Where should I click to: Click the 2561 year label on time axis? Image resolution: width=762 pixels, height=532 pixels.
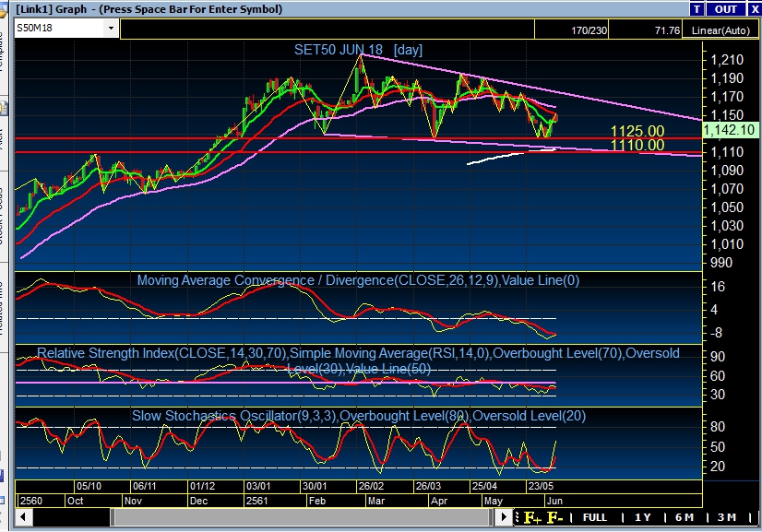[x=257, y=501]
